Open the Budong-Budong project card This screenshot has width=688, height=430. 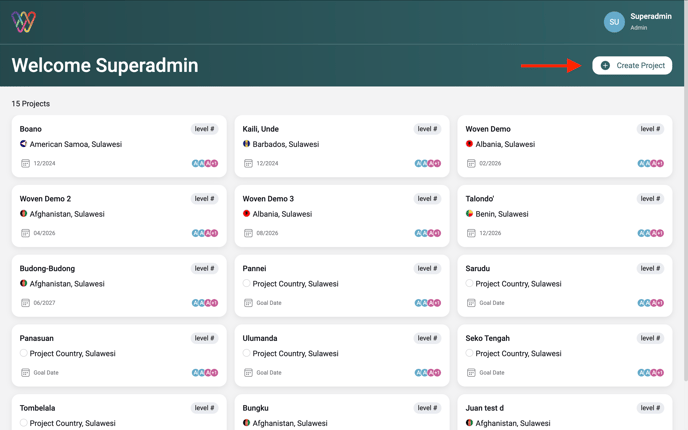[119, 286]
